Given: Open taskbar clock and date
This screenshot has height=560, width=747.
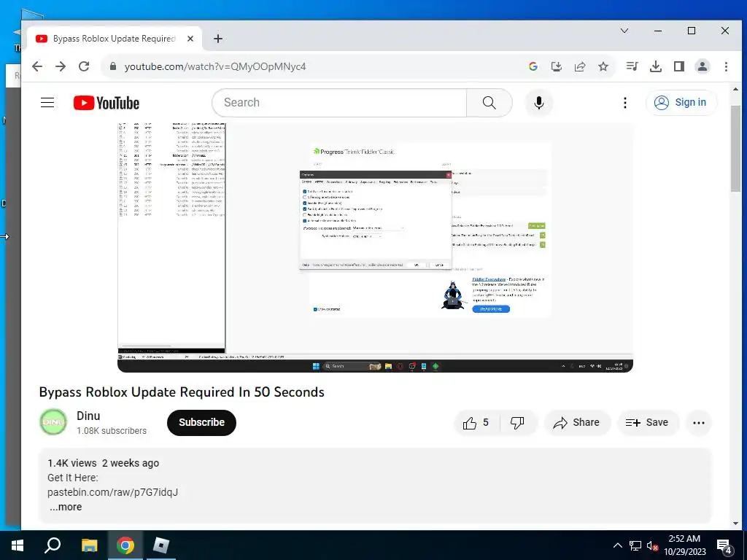Looking at the screenshot, I should 684,545.
